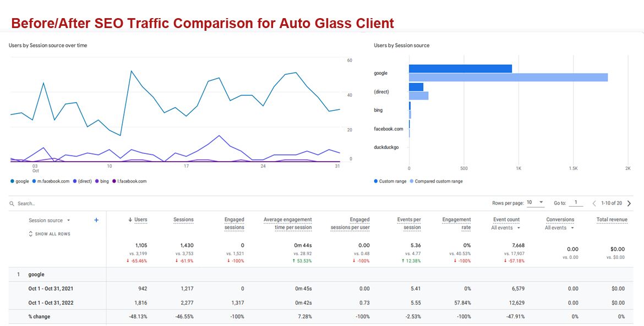
Task: Toggle m.facebook.com legend dot
Action: click(x=35, y=181)
